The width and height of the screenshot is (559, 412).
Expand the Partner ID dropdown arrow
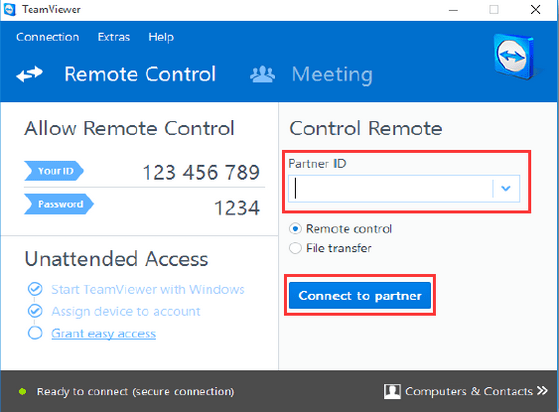[x=506, y=189]
